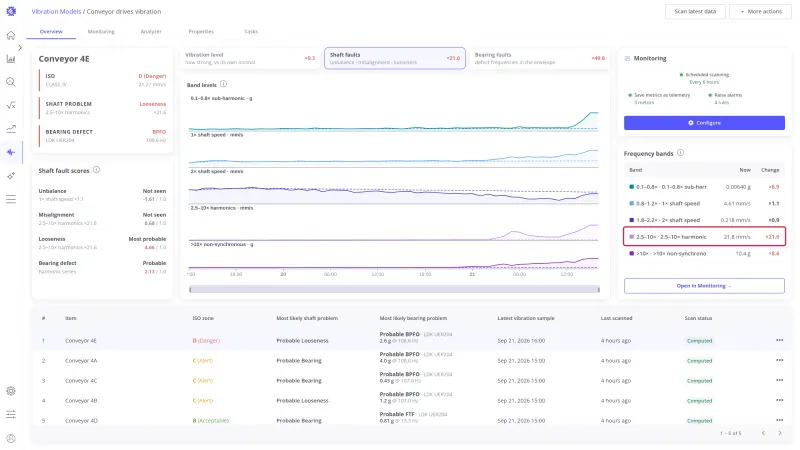Expand the sidebar with the chevron arrow
This screenshot has height=450, width=800.
(20, 47)
